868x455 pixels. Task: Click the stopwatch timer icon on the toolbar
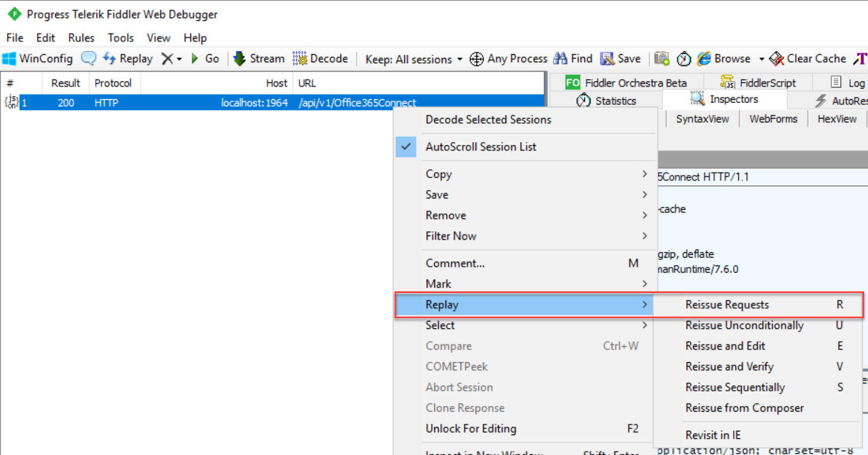coord(684,59)
